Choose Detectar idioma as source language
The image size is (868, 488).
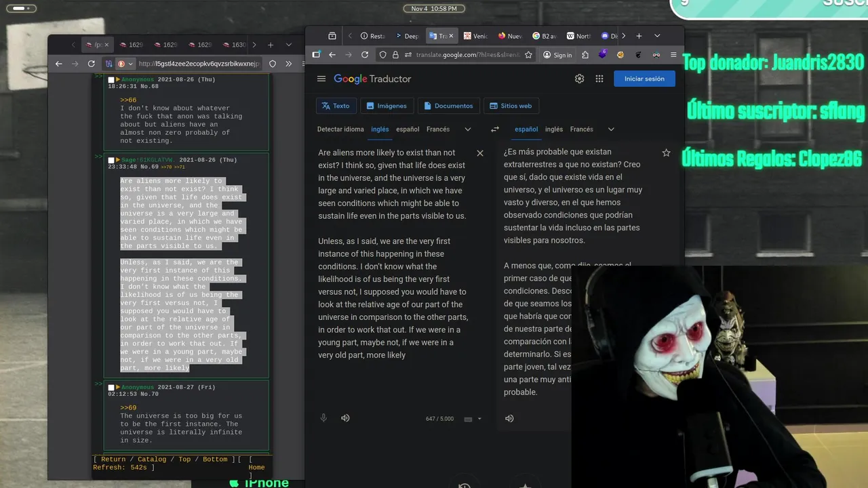(340, 129)
